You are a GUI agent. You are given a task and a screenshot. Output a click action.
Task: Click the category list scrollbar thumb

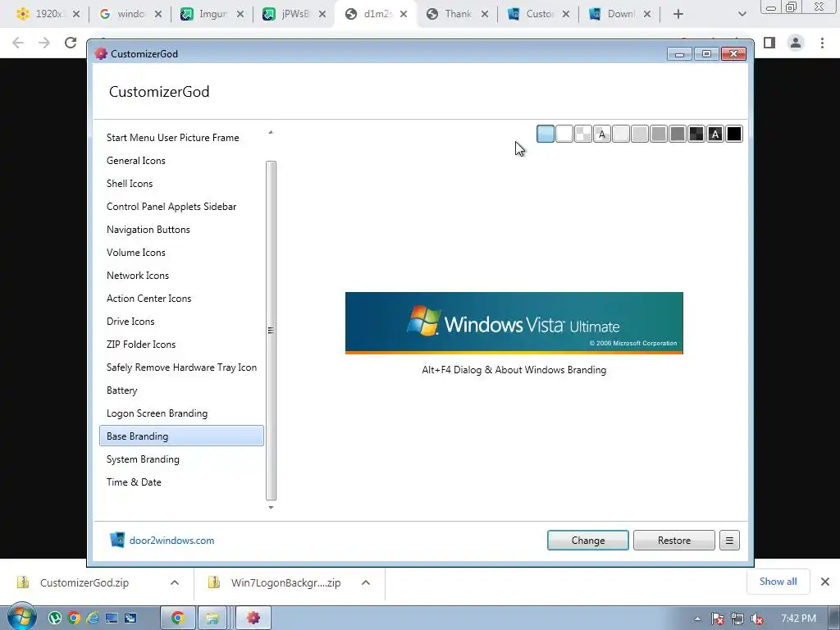[271, 331]
